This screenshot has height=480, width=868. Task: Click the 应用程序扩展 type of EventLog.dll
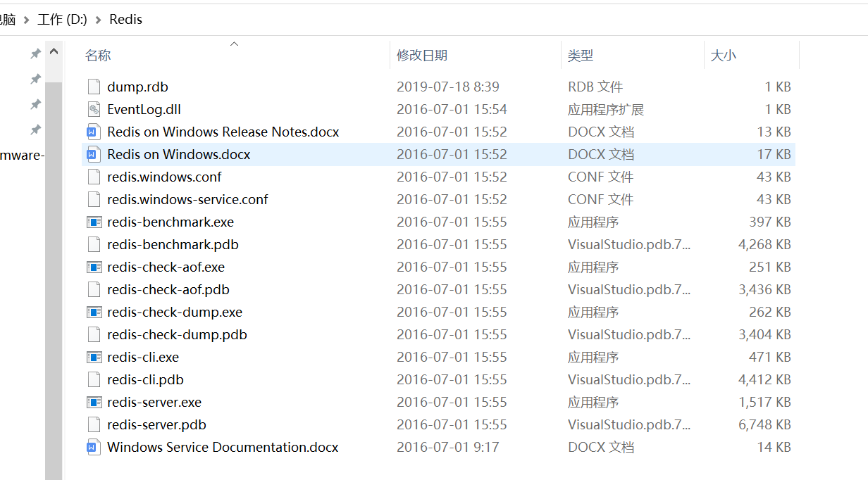tap(606, 109)
